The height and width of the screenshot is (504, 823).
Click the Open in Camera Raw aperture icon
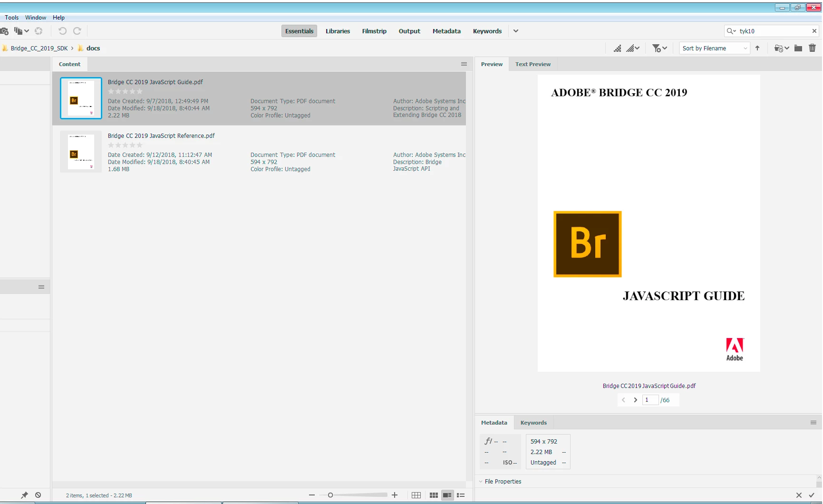click(39, 31)
